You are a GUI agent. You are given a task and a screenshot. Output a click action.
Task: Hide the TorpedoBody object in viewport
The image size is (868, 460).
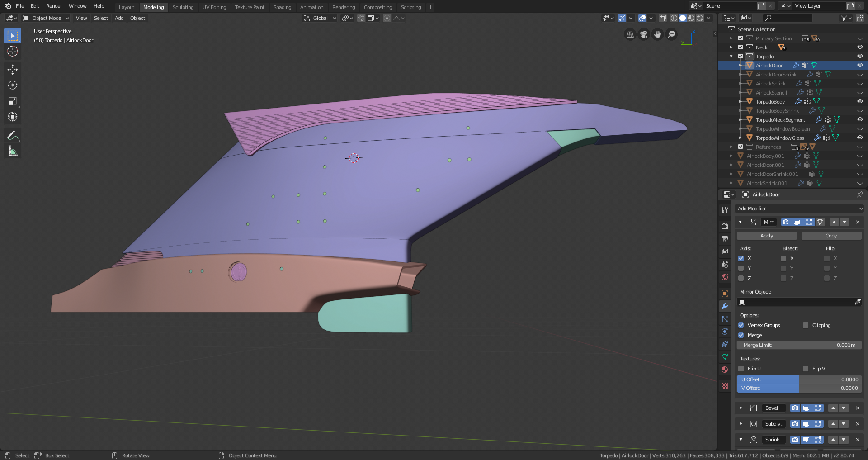[x=860, y=102]
